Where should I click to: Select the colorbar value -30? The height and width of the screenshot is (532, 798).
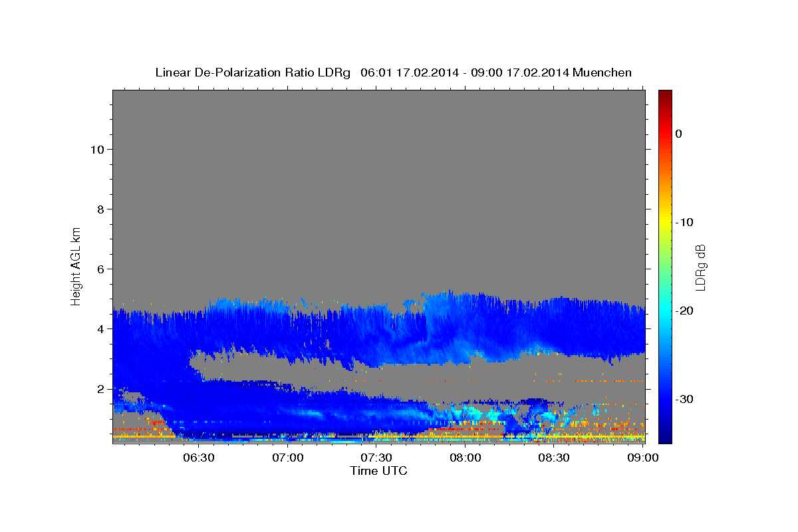tap(684, 399)
